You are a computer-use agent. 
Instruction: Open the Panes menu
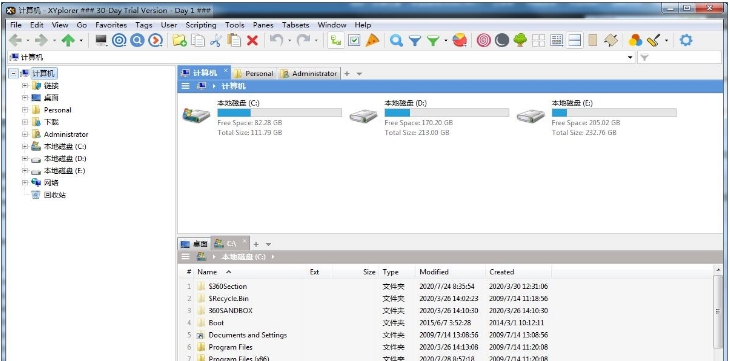[264, 25]
